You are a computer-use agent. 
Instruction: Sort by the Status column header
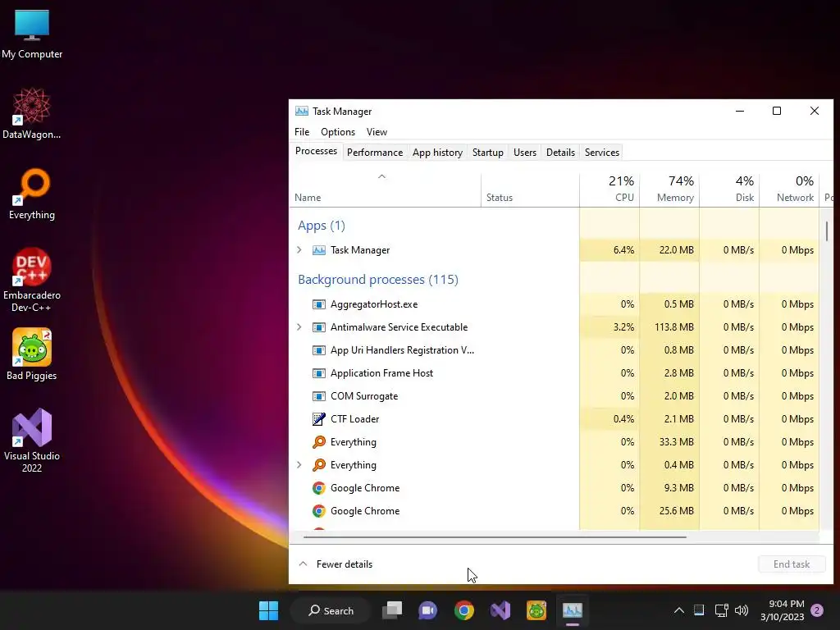click(x=530, y=189)
